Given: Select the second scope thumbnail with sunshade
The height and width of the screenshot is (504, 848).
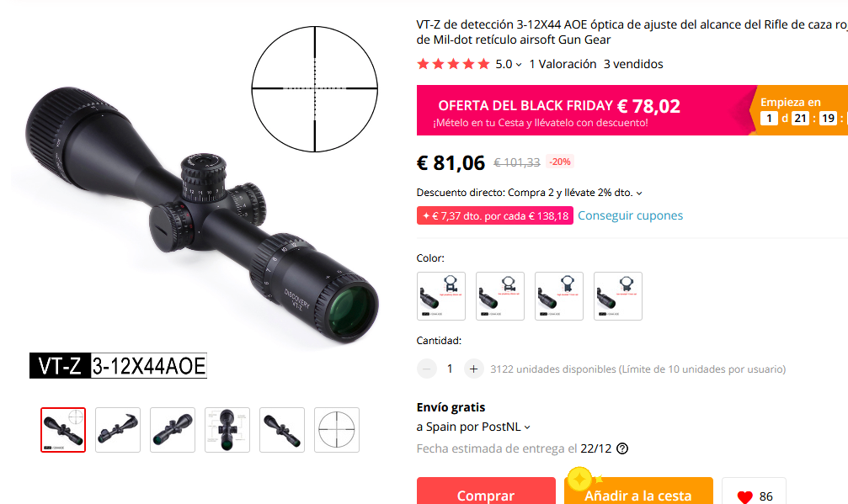Looking at the screenshot, I should click(x=118, y=430).
